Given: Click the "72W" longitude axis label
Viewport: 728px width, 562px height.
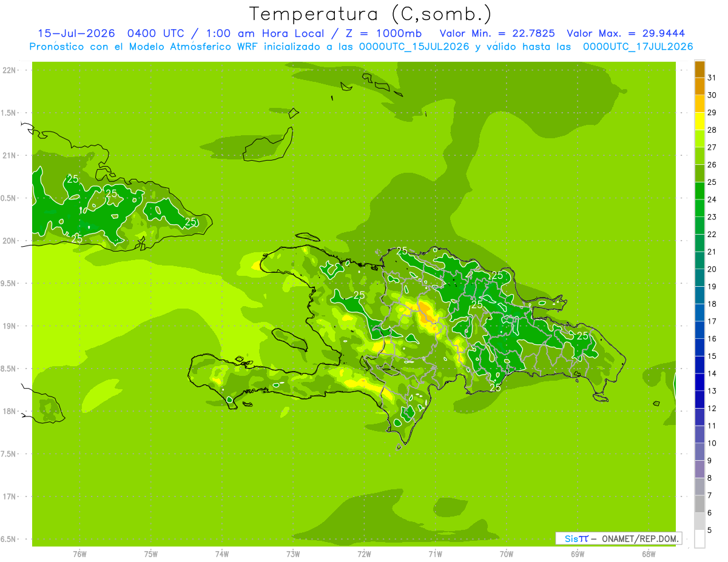Looking at the screenshot, I should pyautogui.click(x=364, y=554).
